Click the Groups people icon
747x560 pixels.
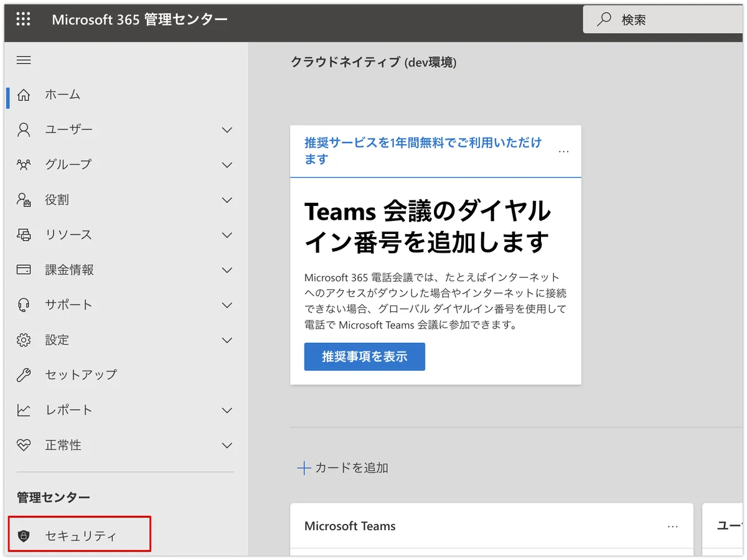[24, 165]
